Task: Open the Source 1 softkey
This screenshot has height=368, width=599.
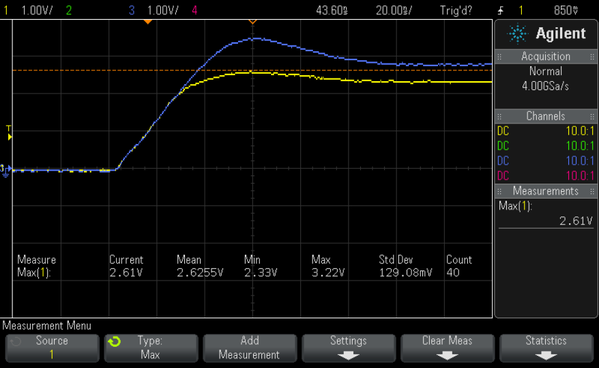Action: pos(52,348)
